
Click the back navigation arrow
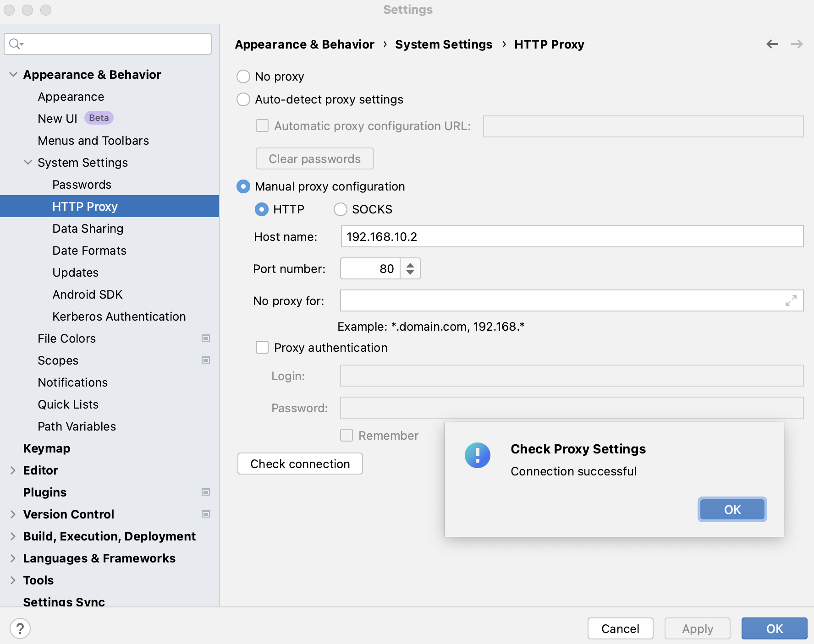(x=772, y=44)
